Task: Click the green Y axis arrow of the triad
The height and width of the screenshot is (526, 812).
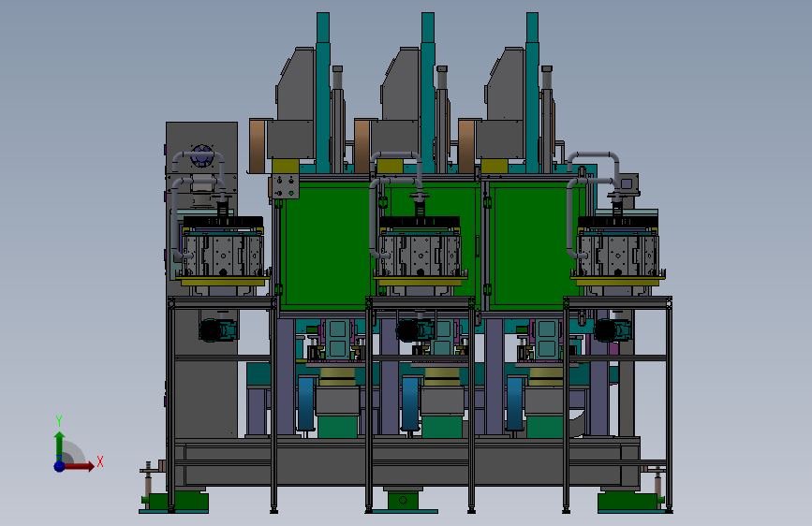Action: pyautogui.click(x=59, y=446)
